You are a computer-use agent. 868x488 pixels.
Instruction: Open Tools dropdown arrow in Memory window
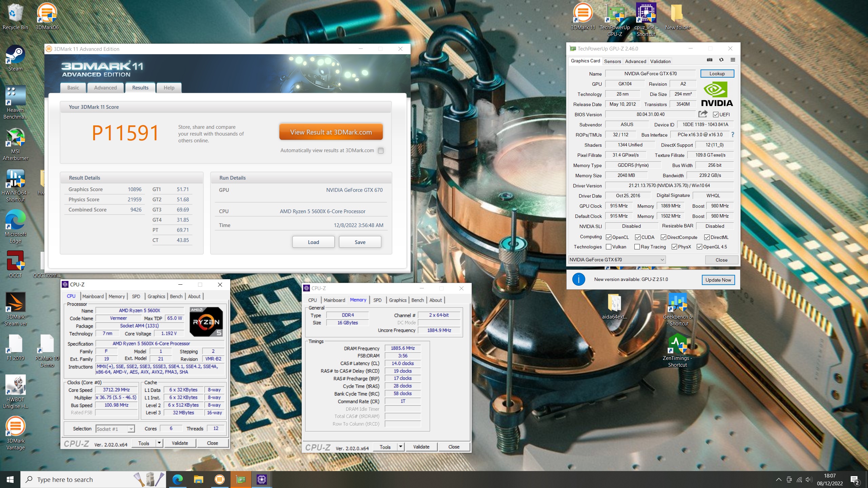click(x=400, y=447)
